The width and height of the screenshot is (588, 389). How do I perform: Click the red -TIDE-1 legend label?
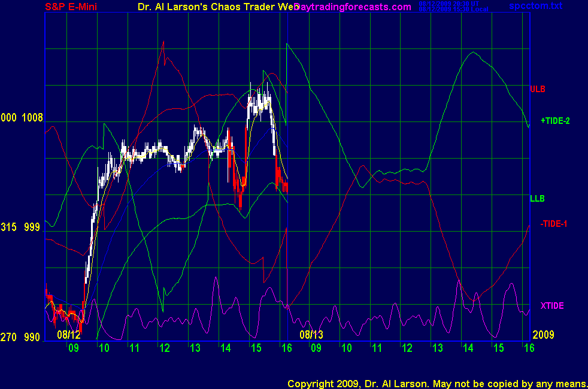(554, 224)
